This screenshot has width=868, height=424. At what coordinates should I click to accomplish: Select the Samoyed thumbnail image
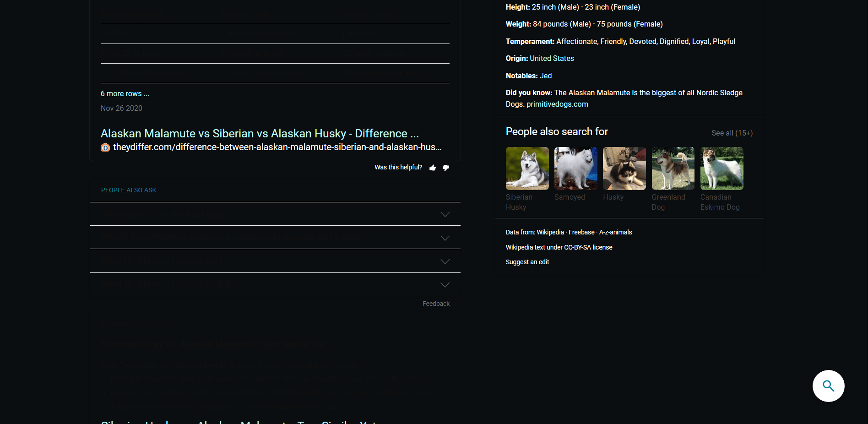click(x=575, y=168)
